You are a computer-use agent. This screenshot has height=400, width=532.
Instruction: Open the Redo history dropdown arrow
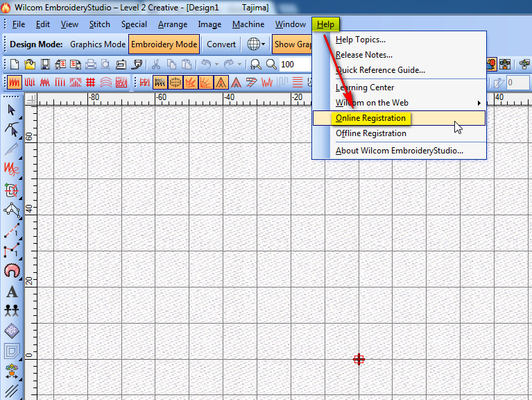tap(239, 64)
